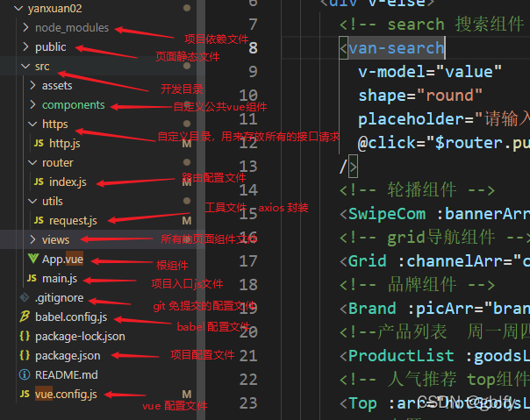Open the request.js file
The width and height of the screenshot is (530, 420).
click(x=73, y=221)
